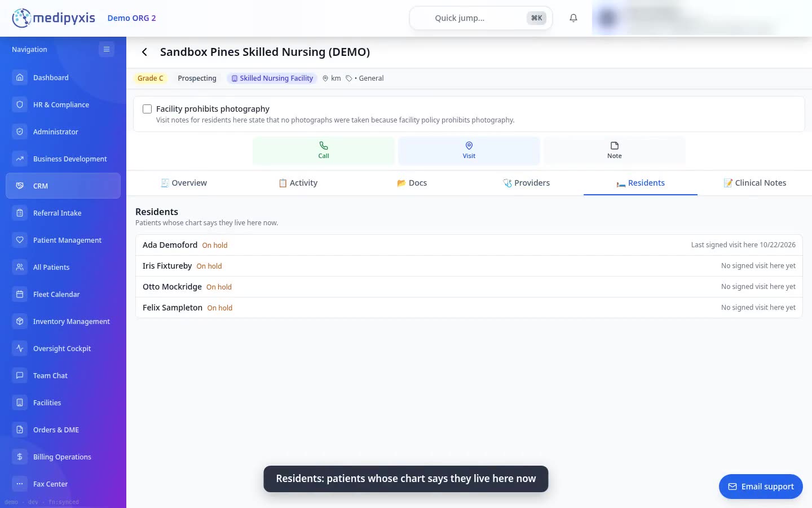Image resolution: width=812 pixels, height=508 pixels.
Task: Click the Visit action button
Action: pos(469,150)
